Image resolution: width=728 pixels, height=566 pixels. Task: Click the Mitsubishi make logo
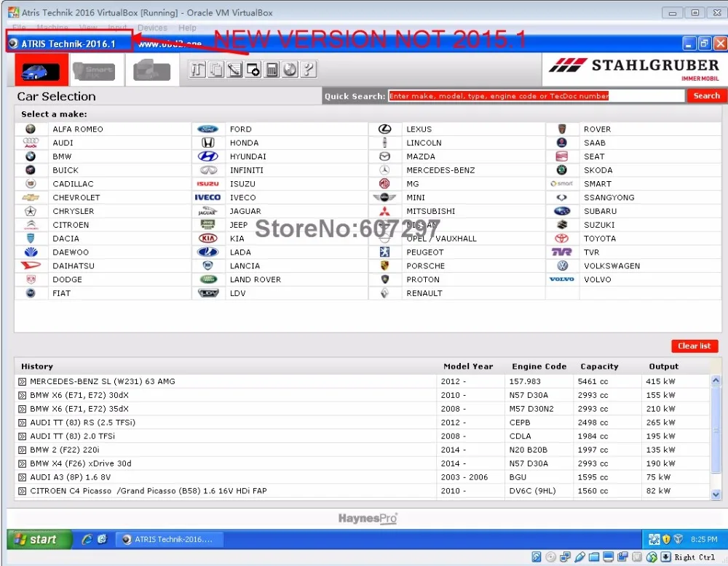pos(384,211)
